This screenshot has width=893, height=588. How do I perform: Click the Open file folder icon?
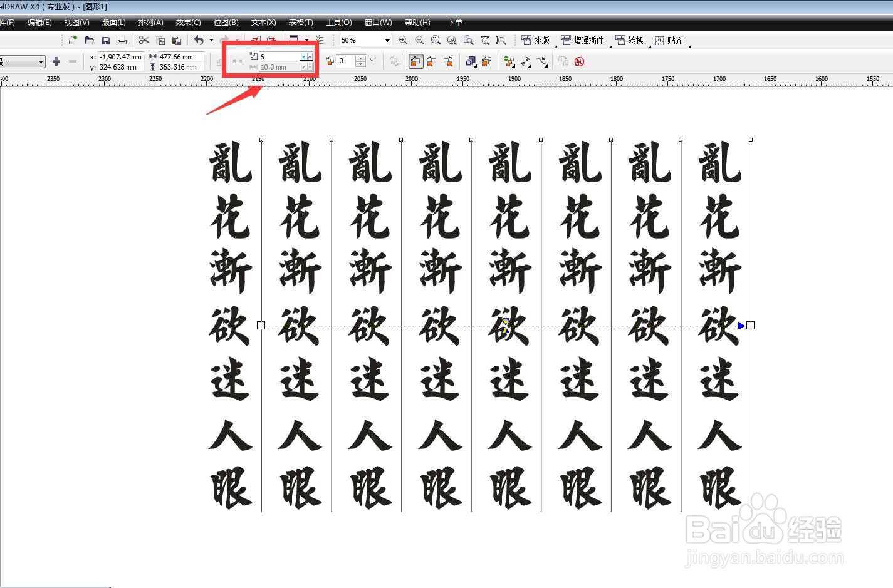89,40
